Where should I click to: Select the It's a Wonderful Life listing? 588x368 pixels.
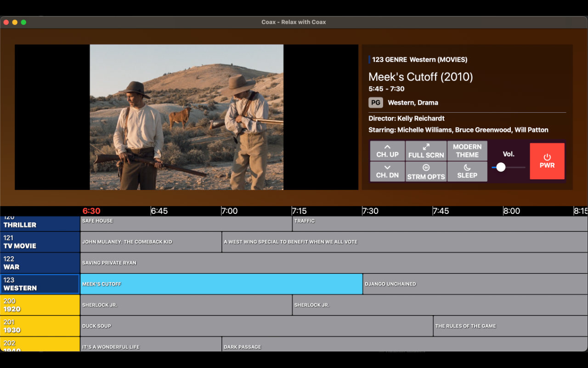[x=151, y=345]
